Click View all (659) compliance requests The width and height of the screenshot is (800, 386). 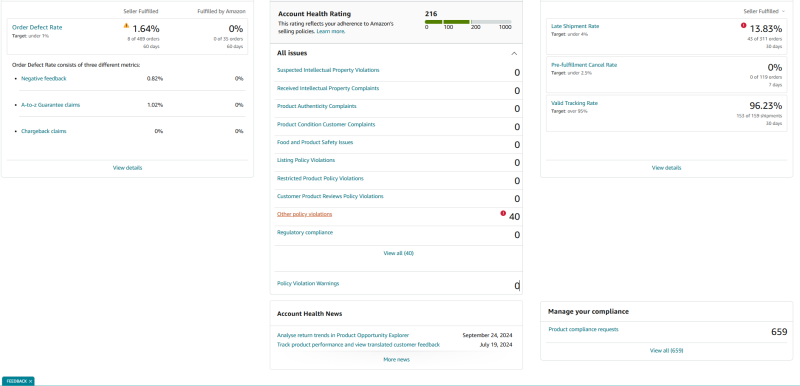click(666, 351)
